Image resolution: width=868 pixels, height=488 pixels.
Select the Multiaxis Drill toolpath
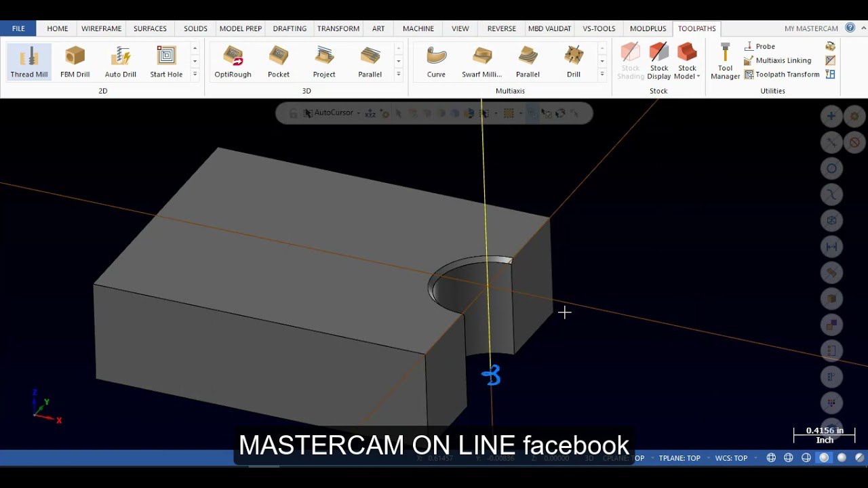pyautogui.click(x=574, y=62)
